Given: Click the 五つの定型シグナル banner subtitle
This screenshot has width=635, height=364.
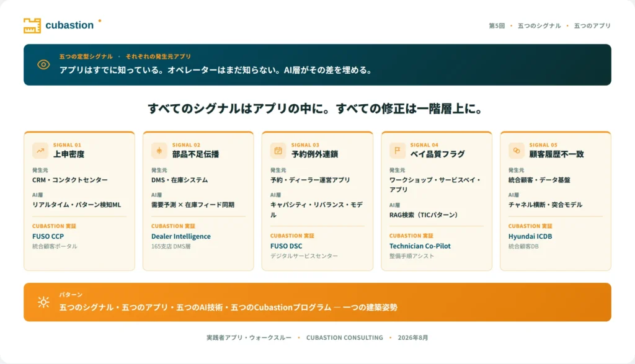Looking at the screenshot, I should coord(86,56).
